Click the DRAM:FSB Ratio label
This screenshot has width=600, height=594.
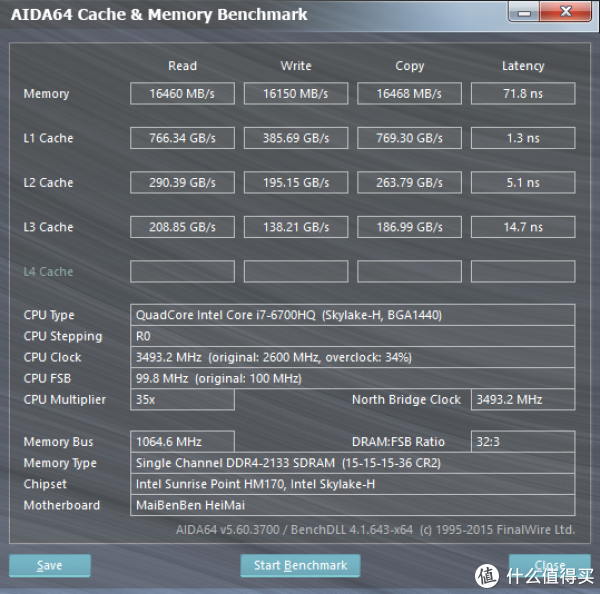coord(398,442)
